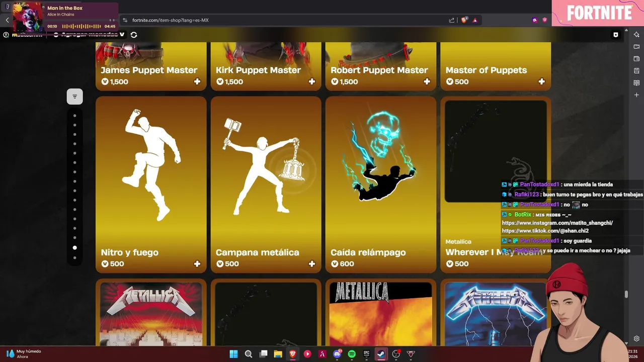This screenshot has height=362, width=644.
Task: Select the topmost section navigation dot
Action: point(74,116)
